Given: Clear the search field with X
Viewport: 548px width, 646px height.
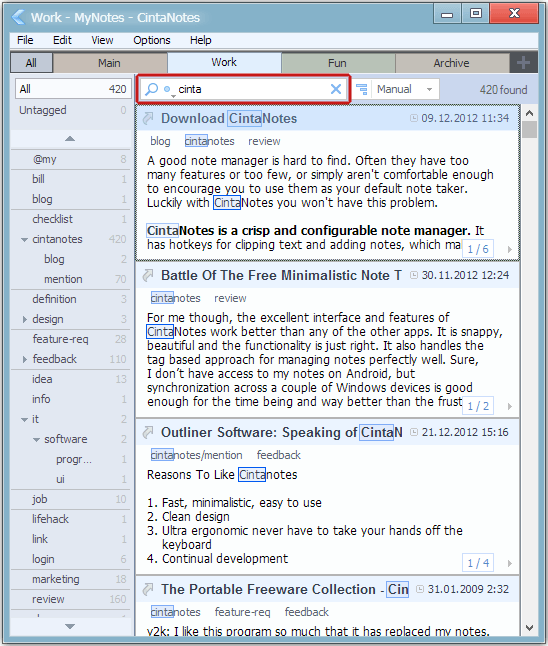Looking at the screenshot, I should click(x=336, y=89).
